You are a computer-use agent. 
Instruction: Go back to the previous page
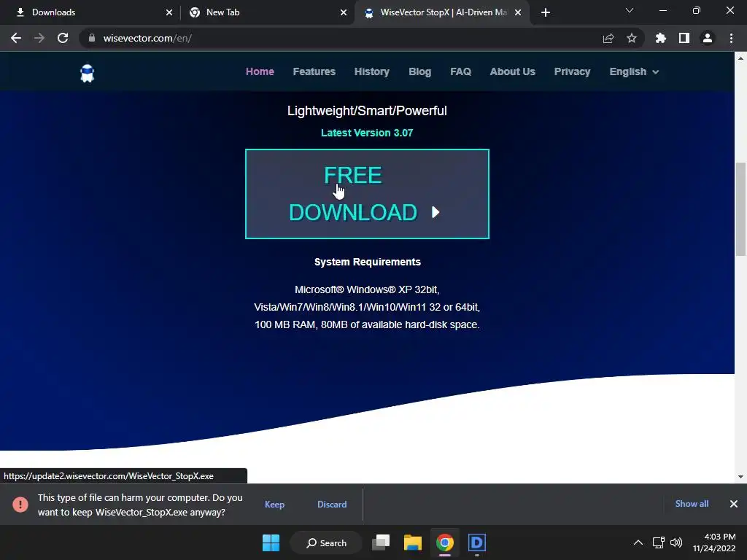pos(16,38)
